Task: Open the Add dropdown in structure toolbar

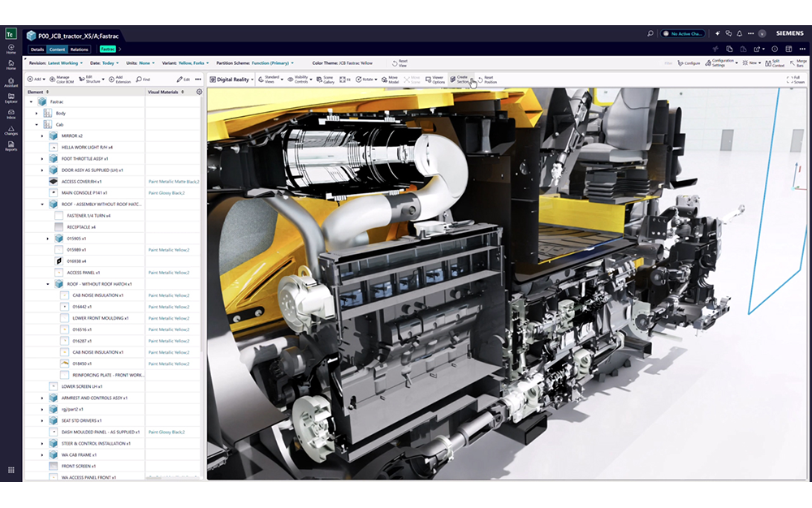Action: 37,80
